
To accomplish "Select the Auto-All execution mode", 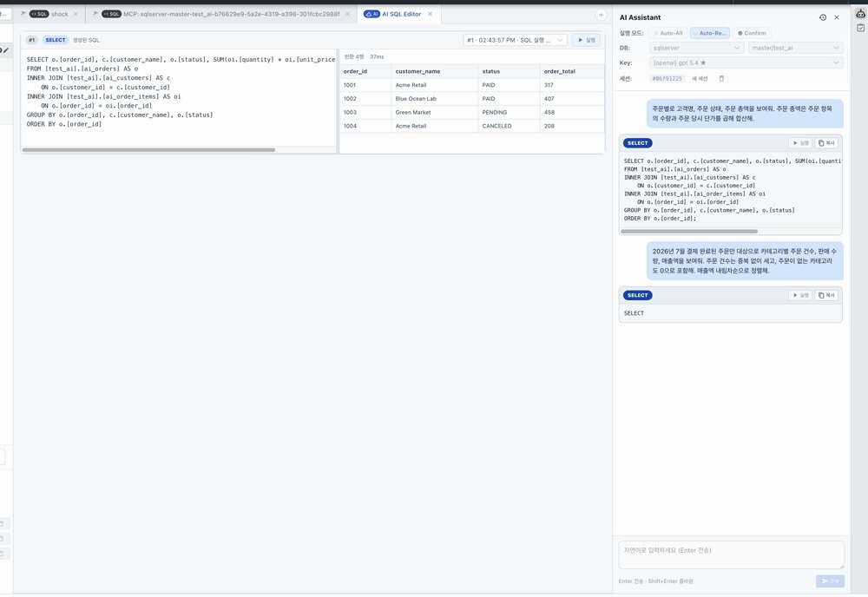I will [667, 33].
